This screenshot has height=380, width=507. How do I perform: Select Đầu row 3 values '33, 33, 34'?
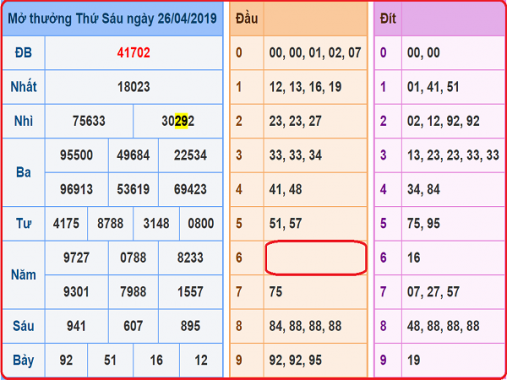(295, 155)
